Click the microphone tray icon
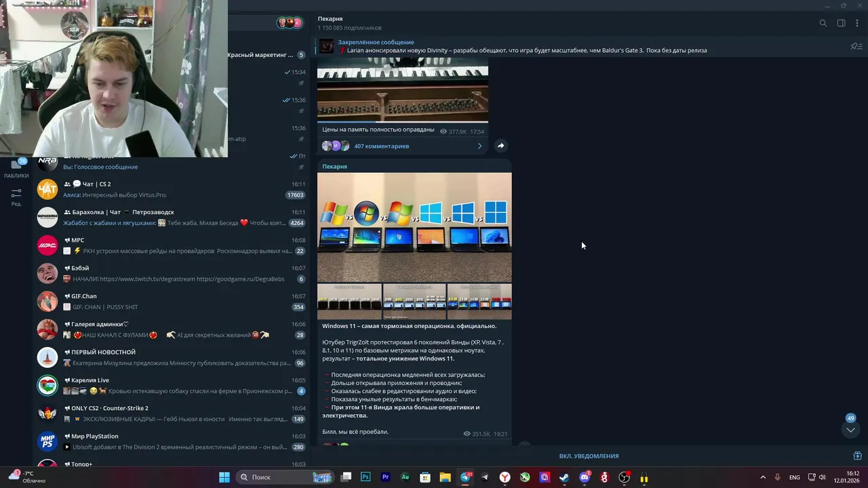Viewport: 868px width, 488px height. pos(777,477)
